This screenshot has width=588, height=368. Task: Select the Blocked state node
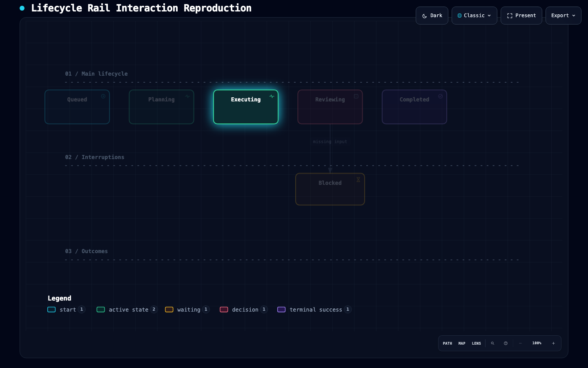click(330, 189)
